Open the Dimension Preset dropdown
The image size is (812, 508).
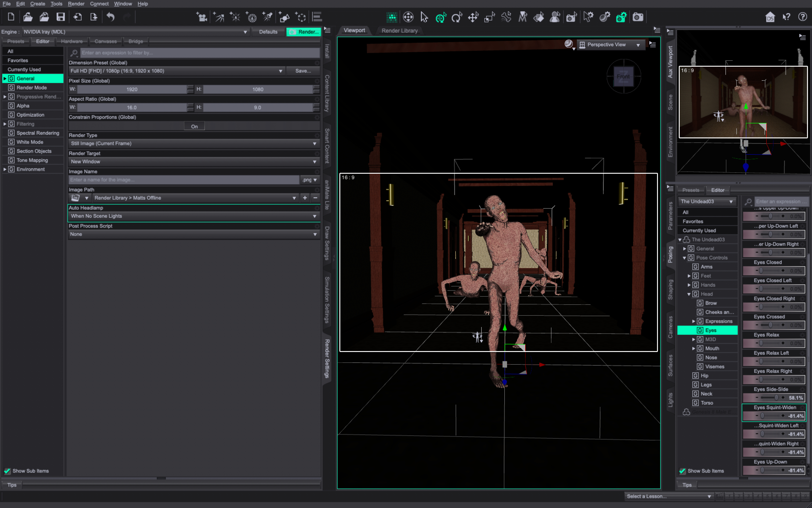point(176,71)
